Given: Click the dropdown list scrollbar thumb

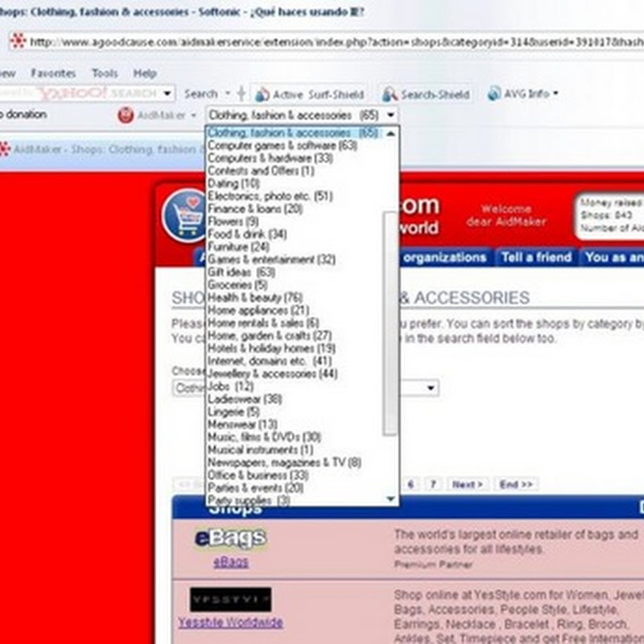Looking at the screenshot, I should click(390, 324).
